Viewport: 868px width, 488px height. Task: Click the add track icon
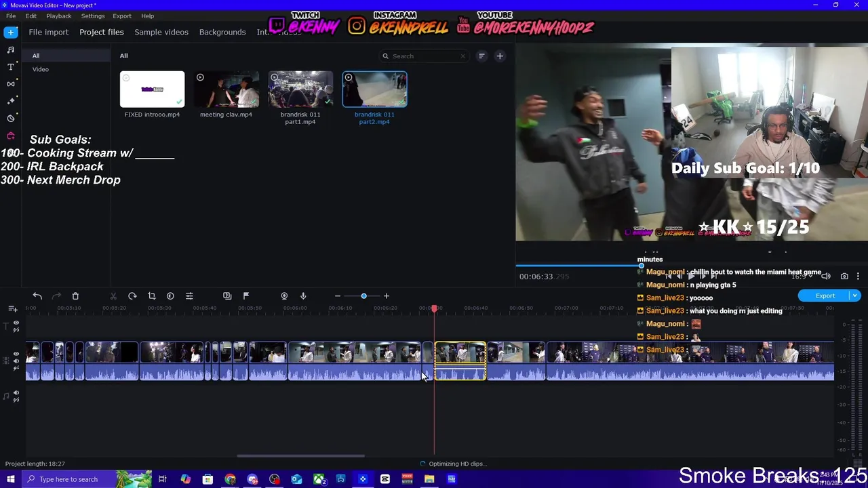(x=12, y=309)
